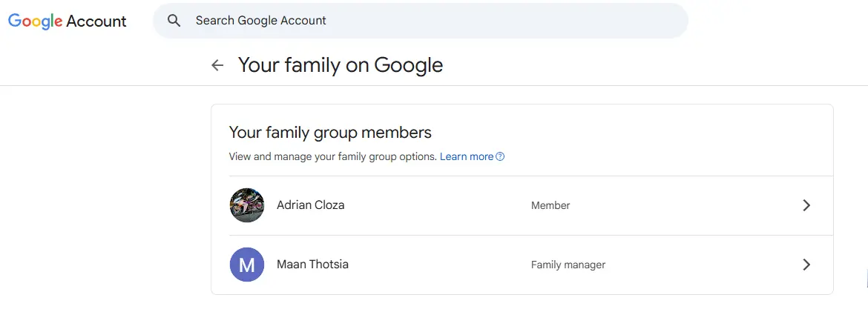Open the Learn more link

466,156
